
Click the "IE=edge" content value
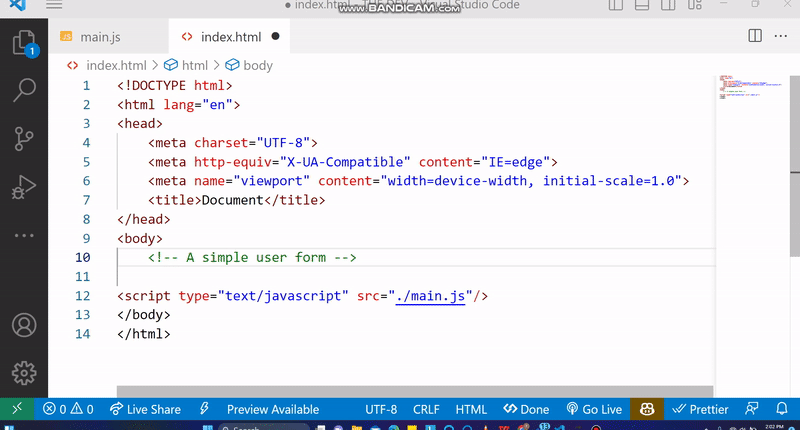point(515,162)
